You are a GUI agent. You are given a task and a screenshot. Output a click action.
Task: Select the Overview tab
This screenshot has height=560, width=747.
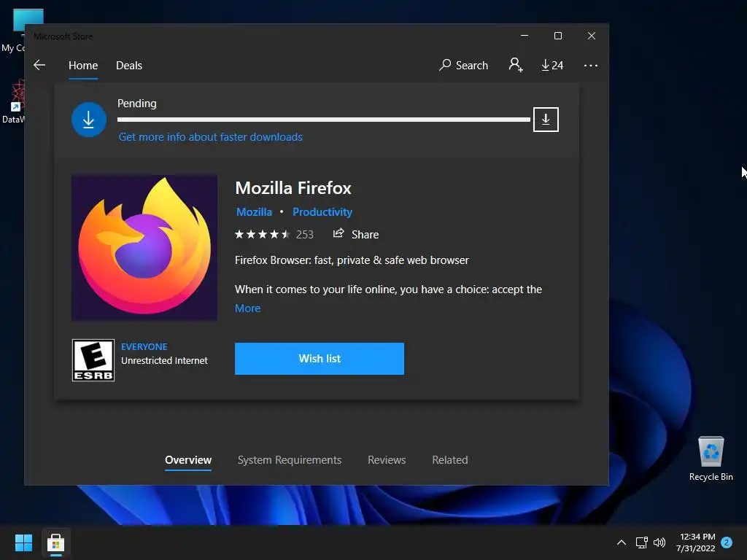188,460
